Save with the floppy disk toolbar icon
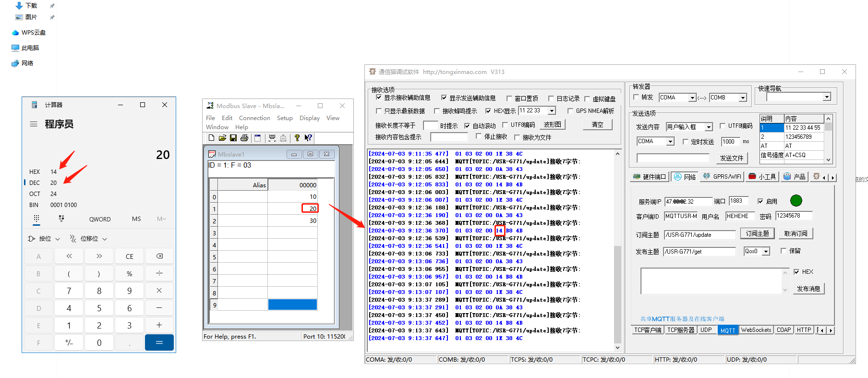 [233, 138]
